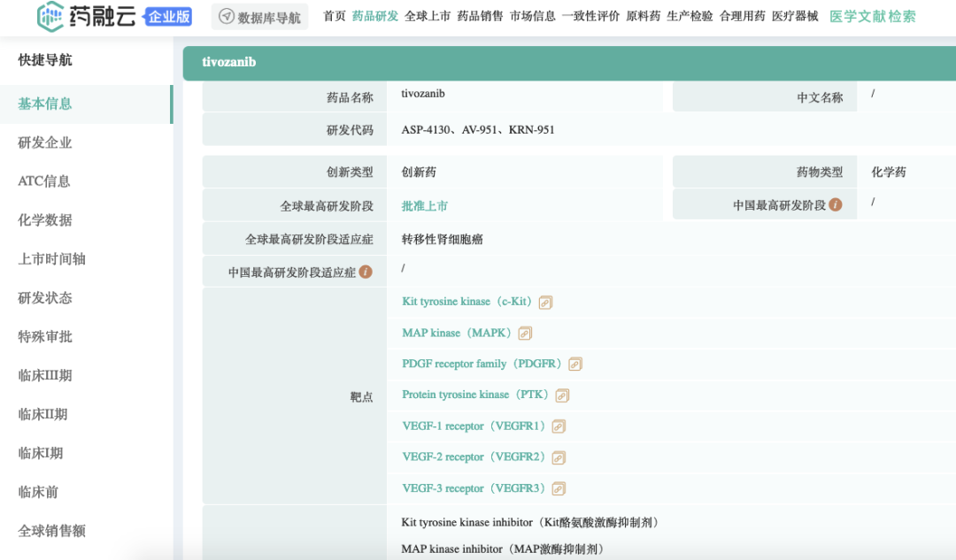Image resolution: width=956 pixels, height=560 pixels.
Task: Click the 批准上市 link
Action: (x=424, y=206)
